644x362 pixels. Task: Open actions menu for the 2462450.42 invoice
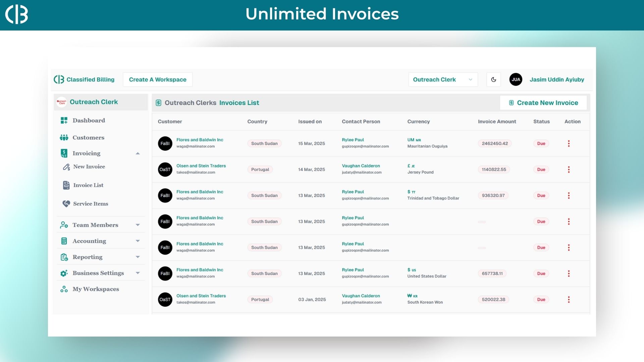tap(569, 143)
